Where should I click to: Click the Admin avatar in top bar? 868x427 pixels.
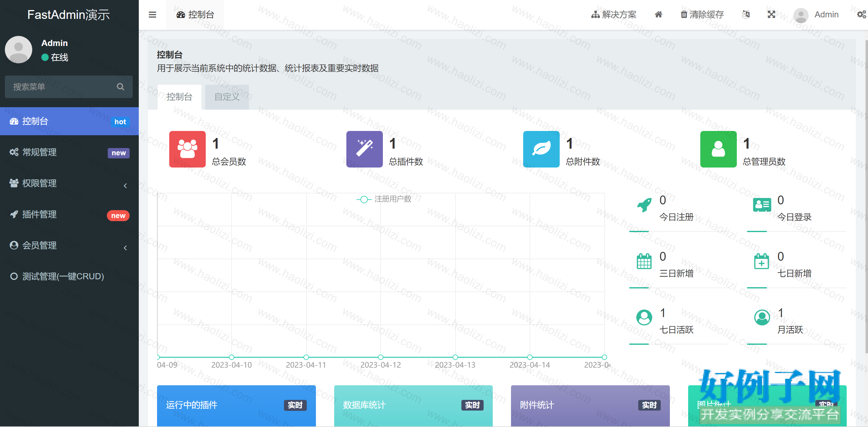[x=801, y=15]
